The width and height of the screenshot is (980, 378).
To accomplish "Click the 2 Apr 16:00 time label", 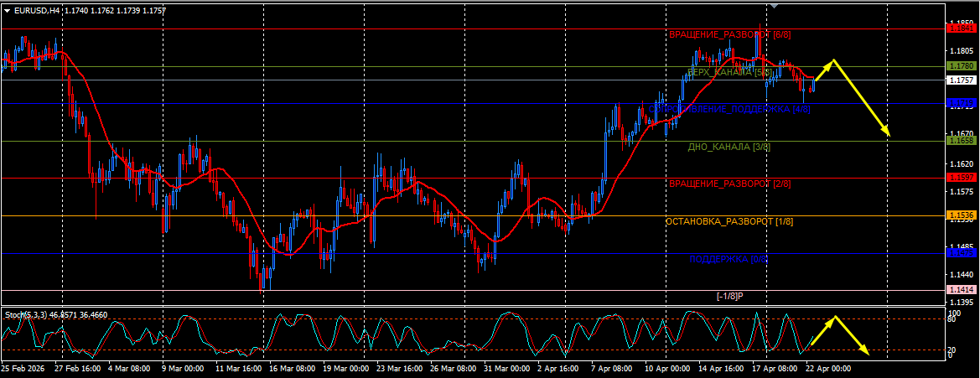I will (559, 369).
